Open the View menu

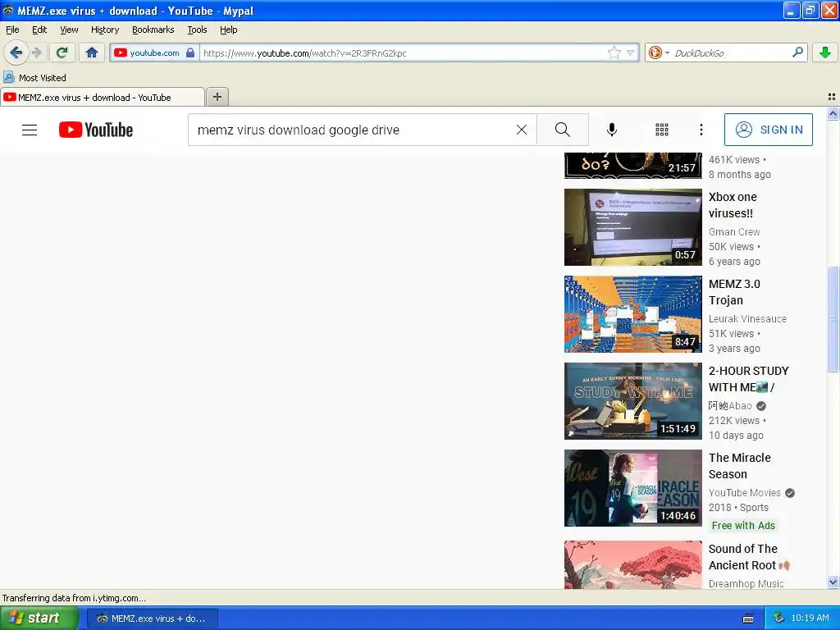(69, 30)
